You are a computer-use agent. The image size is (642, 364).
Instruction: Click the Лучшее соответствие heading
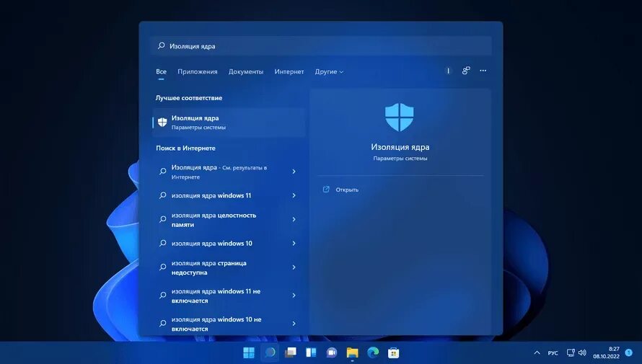tap(189, 98)
